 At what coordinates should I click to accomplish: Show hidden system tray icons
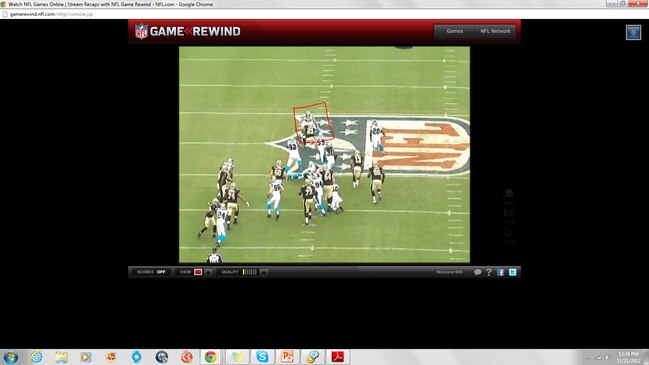click(588, 357)
